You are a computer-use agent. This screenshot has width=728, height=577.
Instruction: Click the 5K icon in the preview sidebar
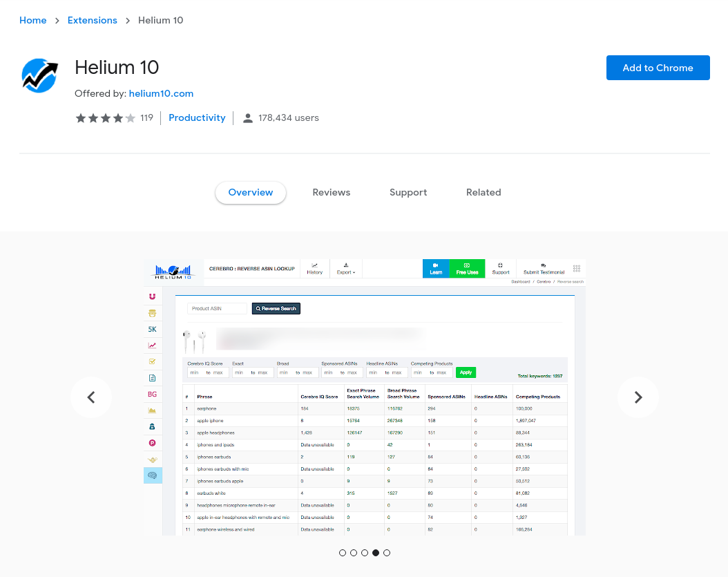(x=152, y=330)
